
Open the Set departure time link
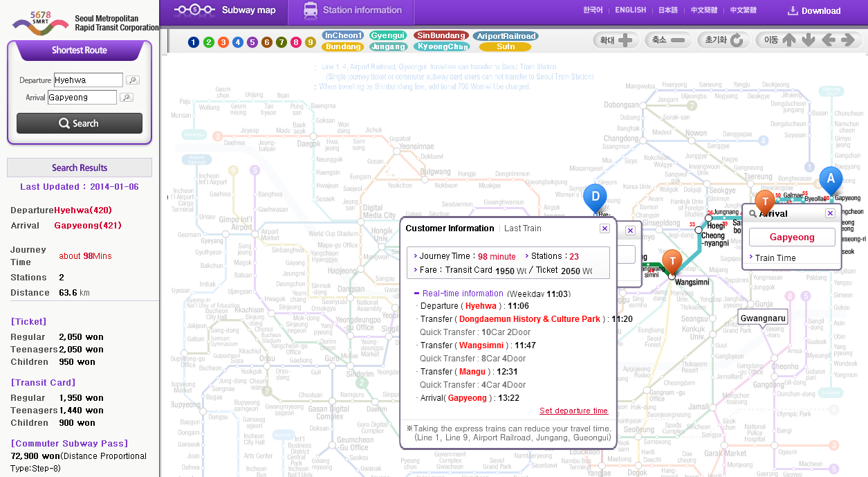point(573,411)
